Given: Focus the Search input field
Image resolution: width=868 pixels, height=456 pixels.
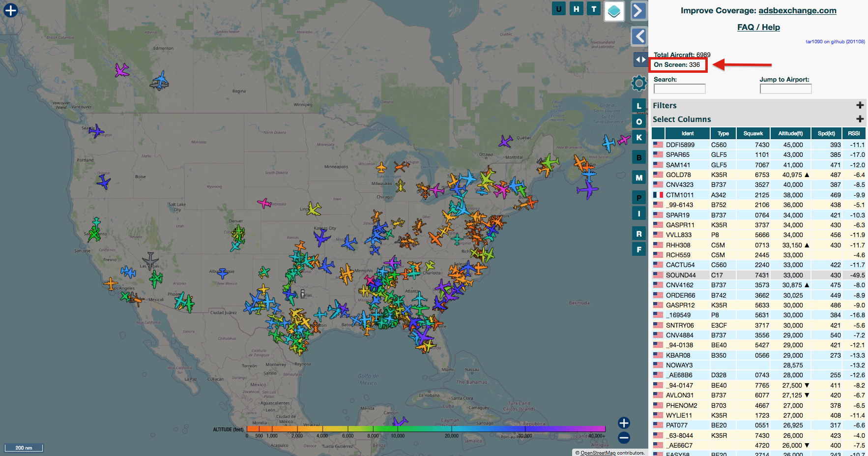Looking at the screenshot, I should click(679, 89).
